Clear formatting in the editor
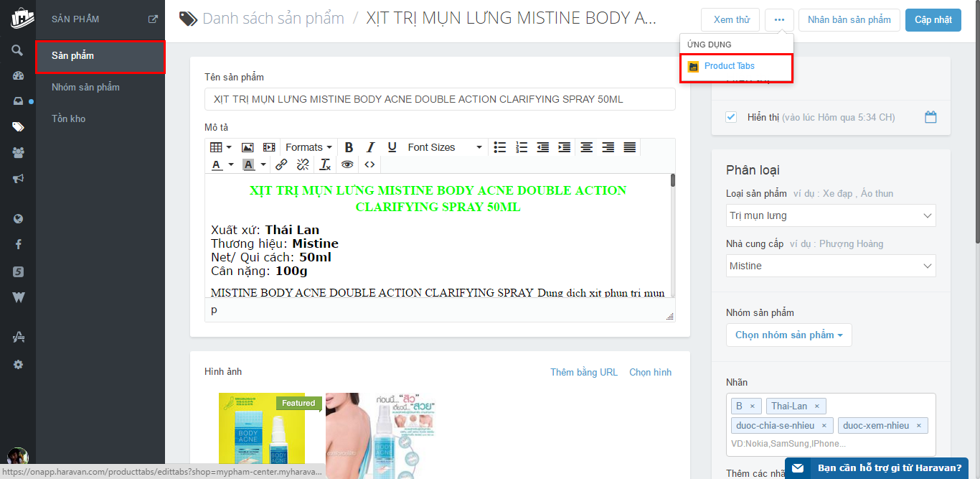The height and width of the screenshot is (479, 980). tap(325, 164)
